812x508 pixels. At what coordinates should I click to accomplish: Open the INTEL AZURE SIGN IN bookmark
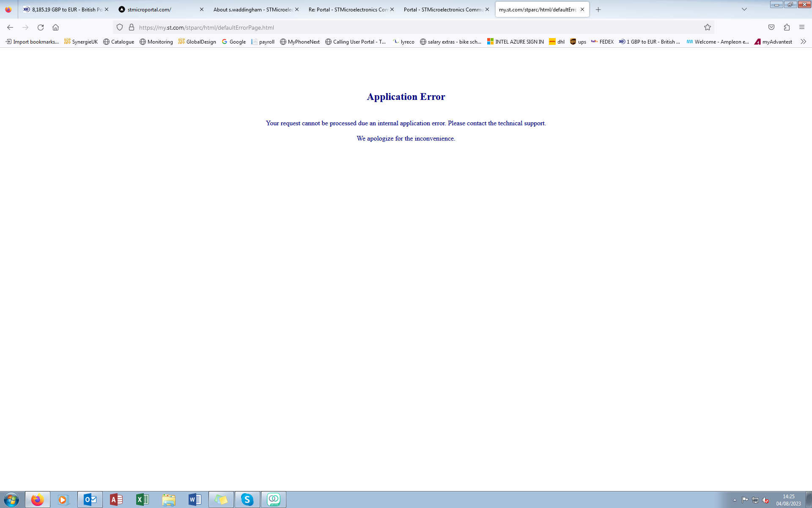(515, 41)
